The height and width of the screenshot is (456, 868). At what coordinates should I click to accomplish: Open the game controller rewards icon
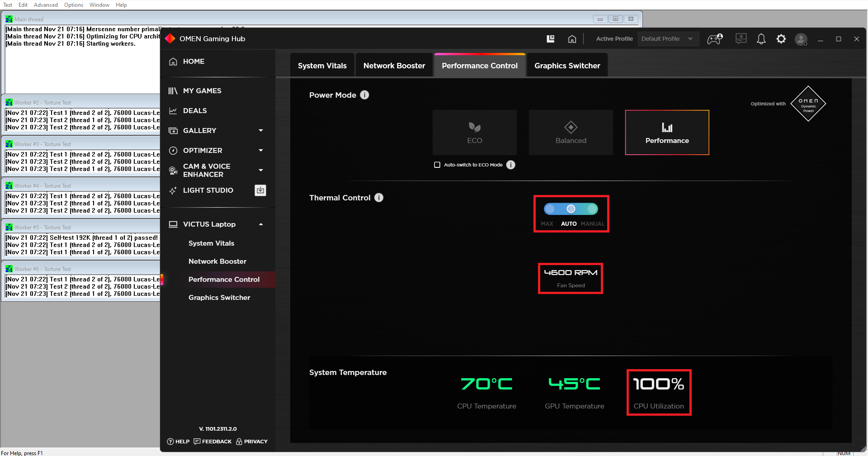click(x=715, y=39)
